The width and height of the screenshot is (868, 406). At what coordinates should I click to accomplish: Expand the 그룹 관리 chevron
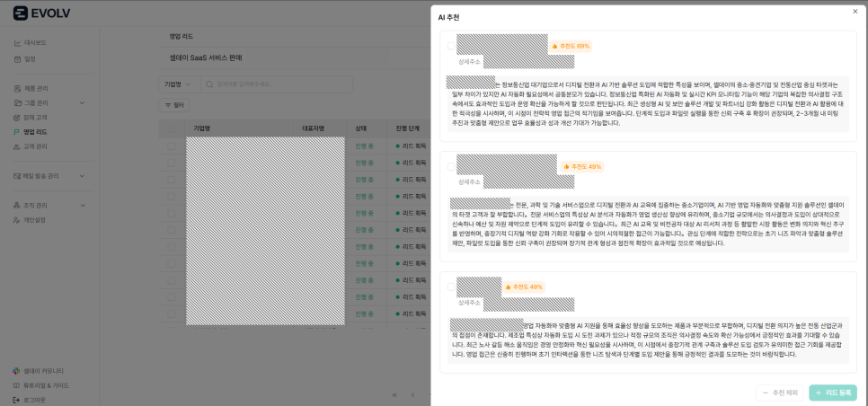point(83,103)
